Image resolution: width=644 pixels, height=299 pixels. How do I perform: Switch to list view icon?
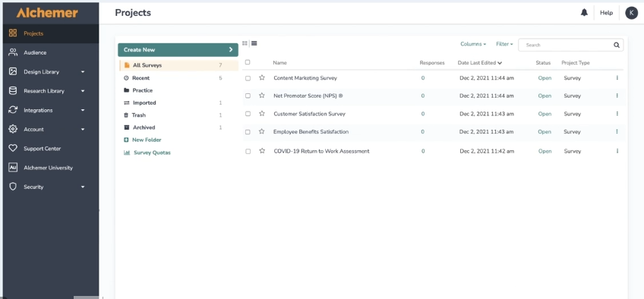pos(254,43)
